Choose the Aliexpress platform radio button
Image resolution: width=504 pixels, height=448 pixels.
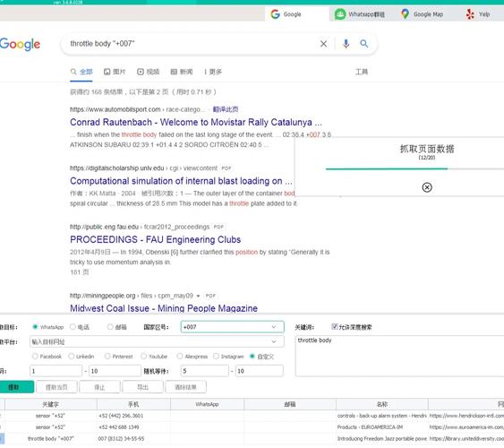[180, 357]
